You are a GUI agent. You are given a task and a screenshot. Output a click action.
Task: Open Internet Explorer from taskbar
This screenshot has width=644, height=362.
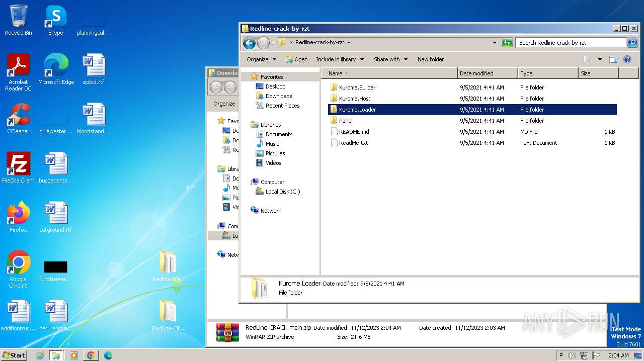coord(40,355)
